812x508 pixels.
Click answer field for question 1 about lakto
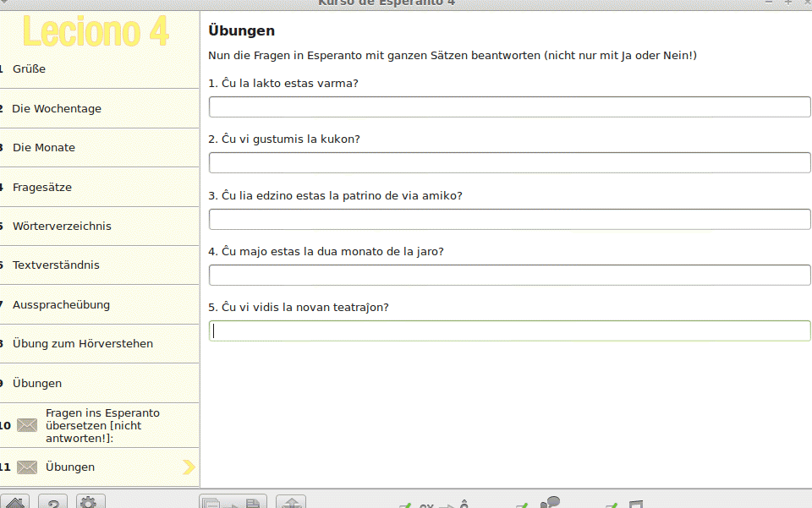click(x=509, y=107)
